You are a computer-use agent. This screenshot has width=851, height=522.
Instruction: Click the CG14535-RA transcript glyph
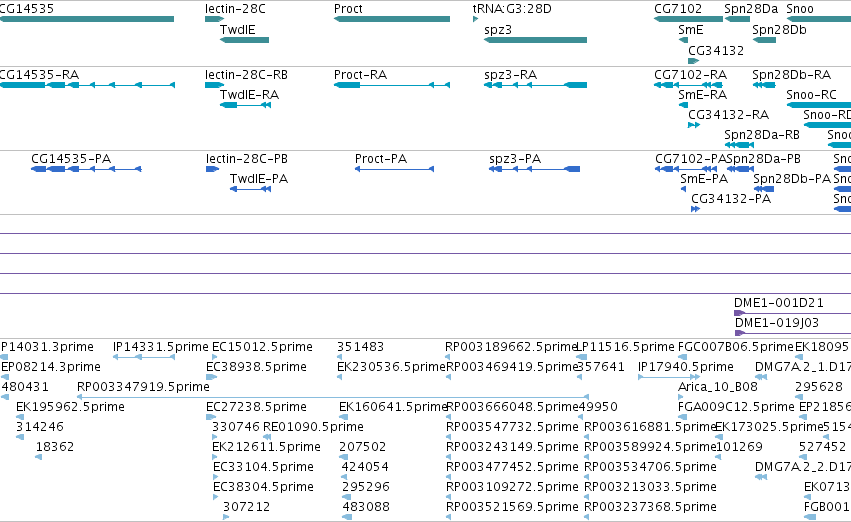[87, 85]
